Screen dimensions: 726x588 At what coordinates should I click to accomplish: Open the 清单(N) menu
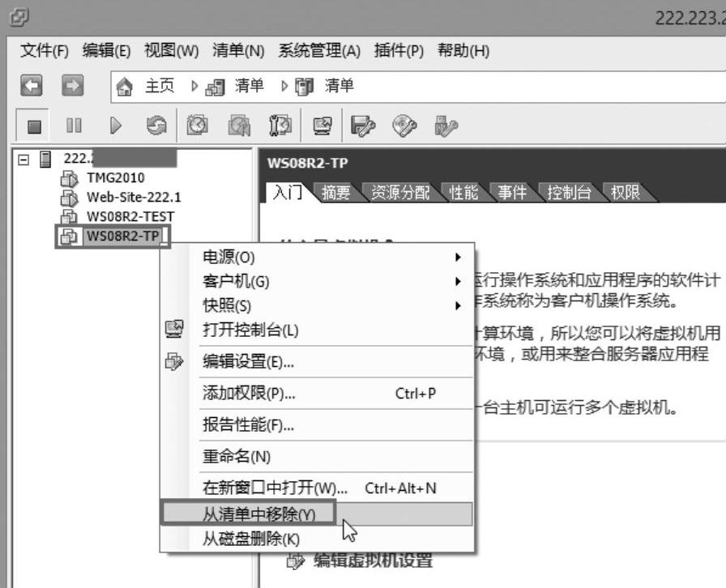[x=238, y=50]
